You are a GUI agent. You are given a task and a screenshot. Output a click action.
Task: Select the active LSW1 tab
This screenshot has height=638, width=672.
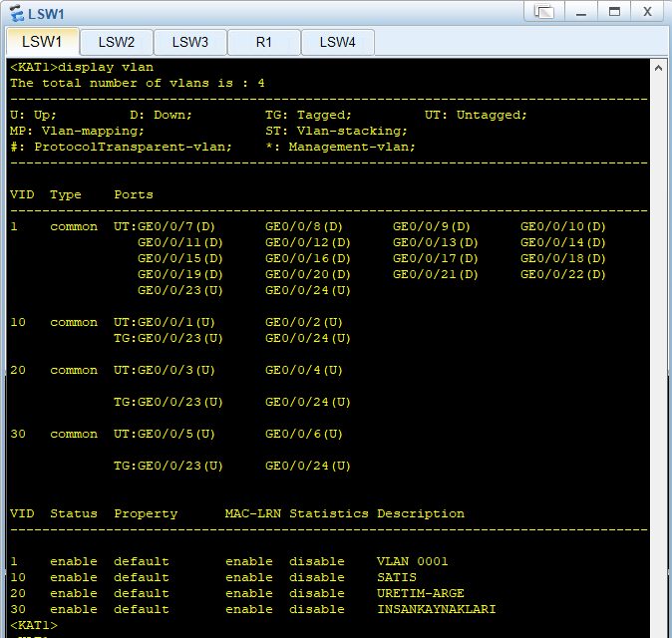pos(42,42)
